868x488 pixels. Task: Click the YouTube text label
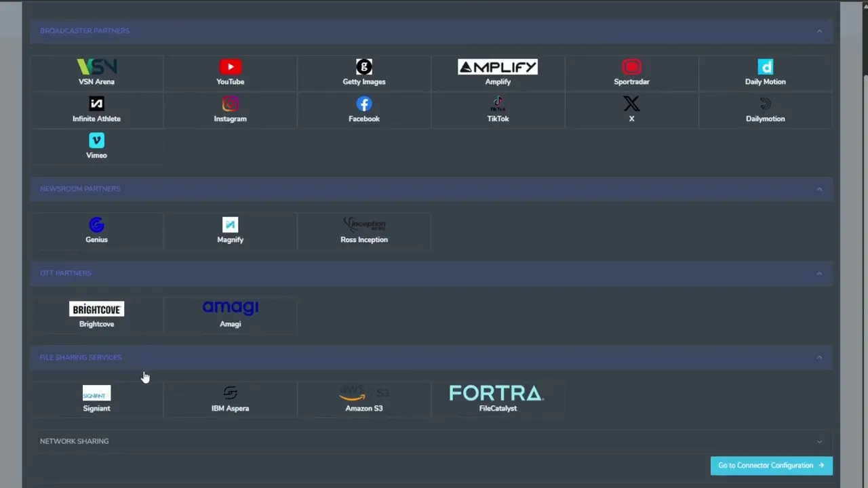(231, 81)
